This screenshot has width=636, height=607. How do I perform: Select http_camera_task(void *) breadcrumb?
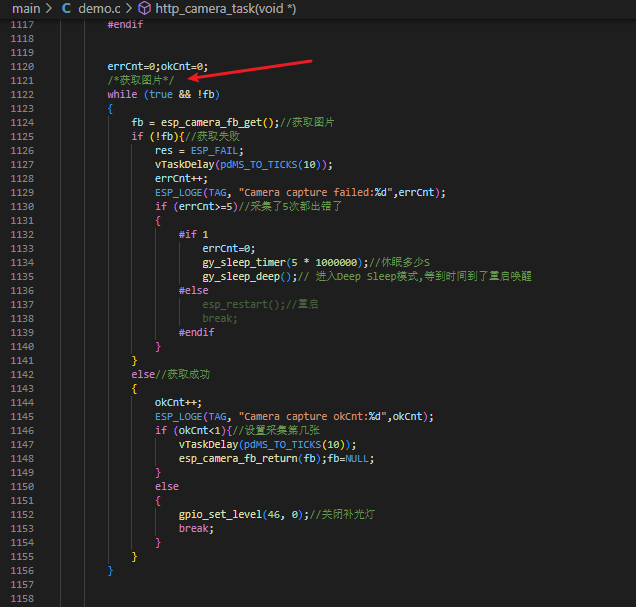(226, 9)
